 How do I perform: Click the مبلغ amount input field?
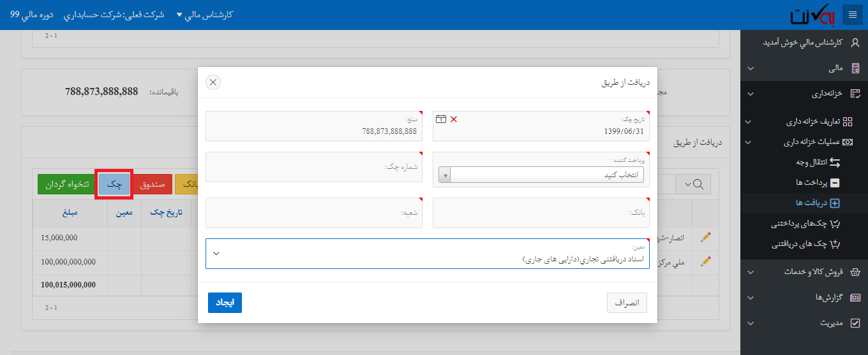[314, 126]
